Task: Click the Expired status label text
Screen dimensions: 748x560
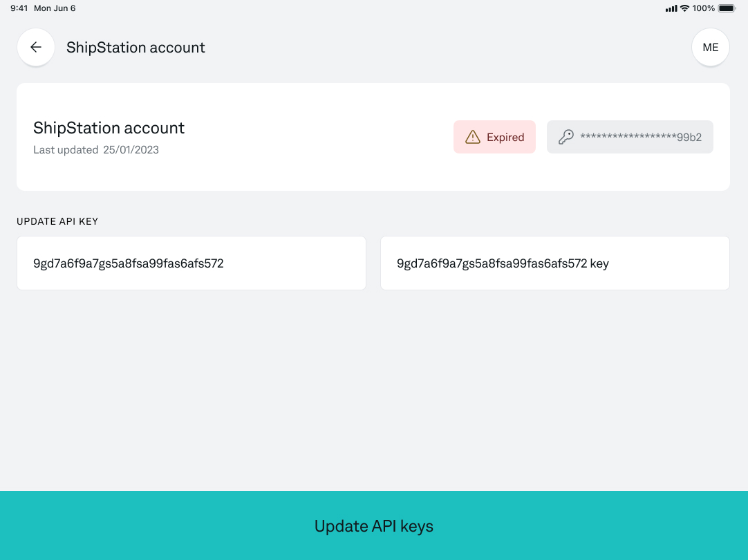Action: click(505, 137)
